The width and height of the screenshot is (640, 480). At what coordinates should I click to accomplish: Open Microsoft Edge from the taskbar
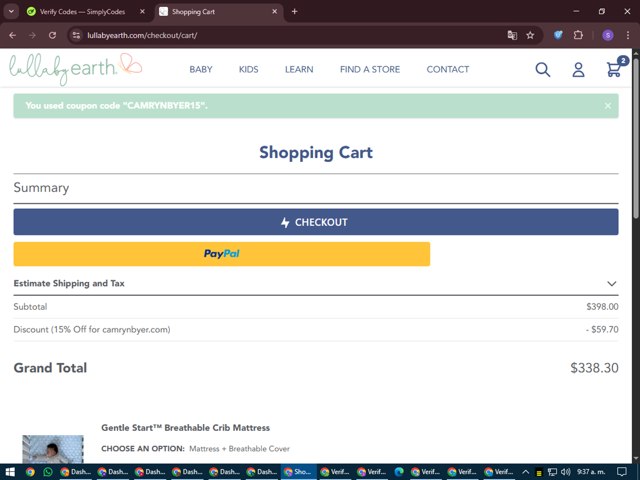(x=399, y=472)
